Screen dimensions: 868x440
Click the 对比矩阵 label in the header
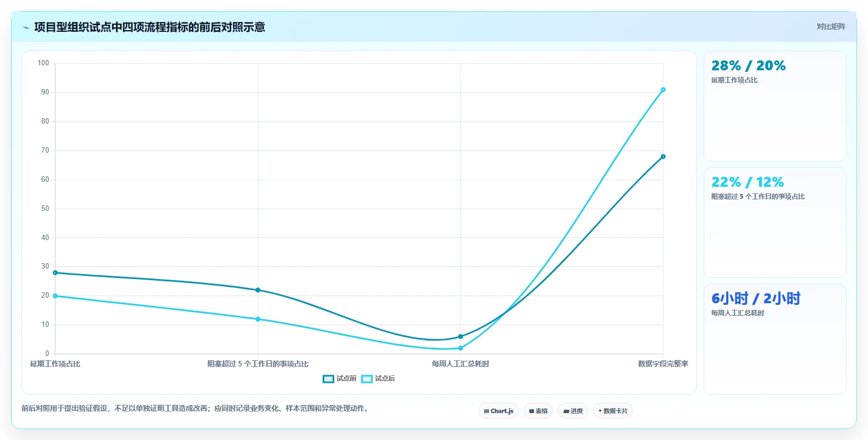point(831,26)
